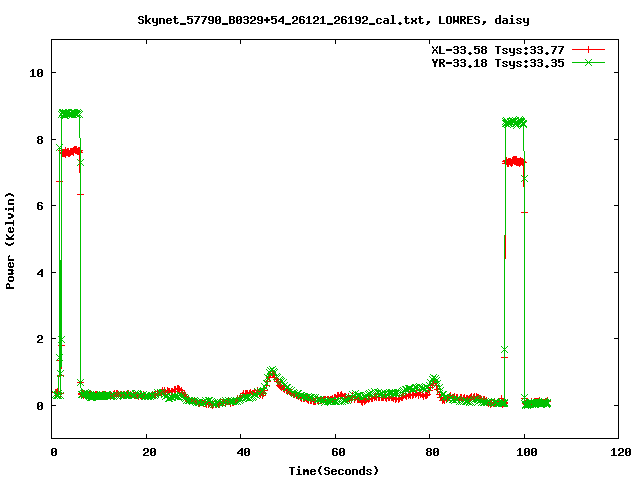
Task: Click the y-axis tick label 10
Action: tap(36, 73)
